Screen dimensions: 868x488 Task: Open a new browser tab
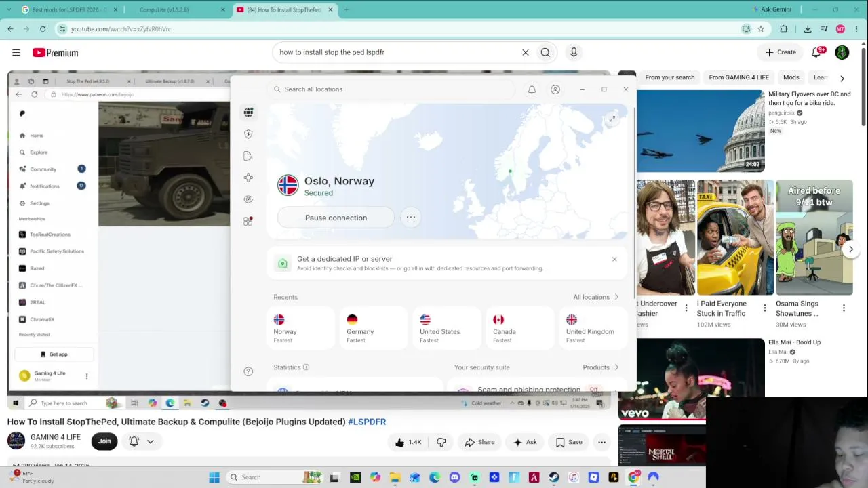click(347, 9)
